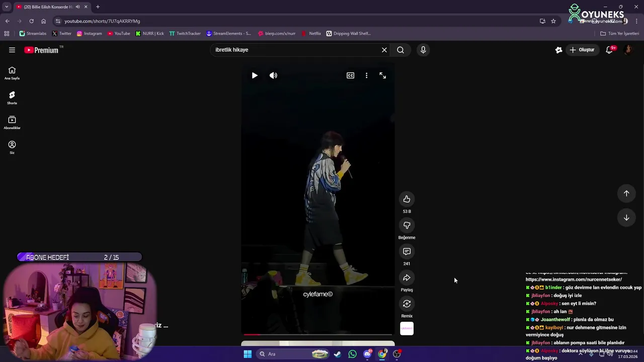Screen dimensions: 644x362
Task: Go back in browser history
Action: (7, 21)
